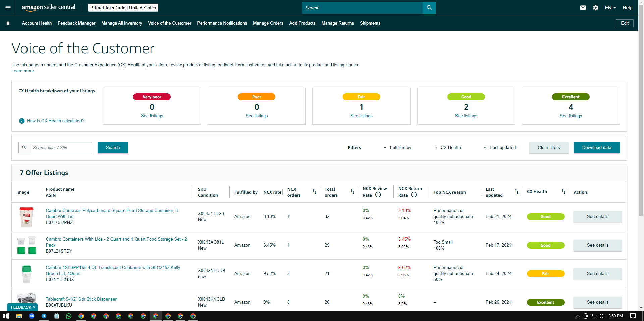Click the teal Search button

(x=113, y=148)
